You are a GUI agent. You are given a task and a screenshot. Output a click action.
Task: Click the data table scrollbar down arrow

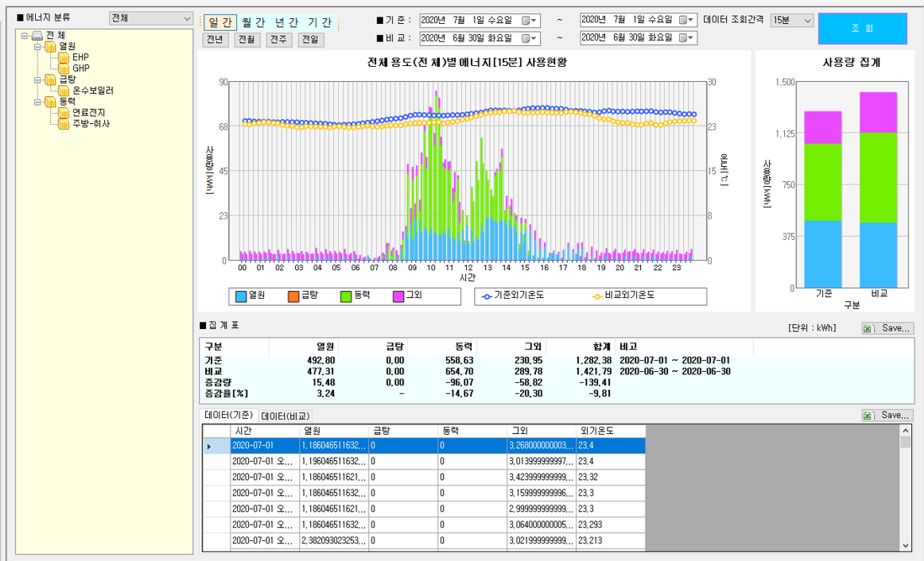pyautogui.click(x=906, y=545)
